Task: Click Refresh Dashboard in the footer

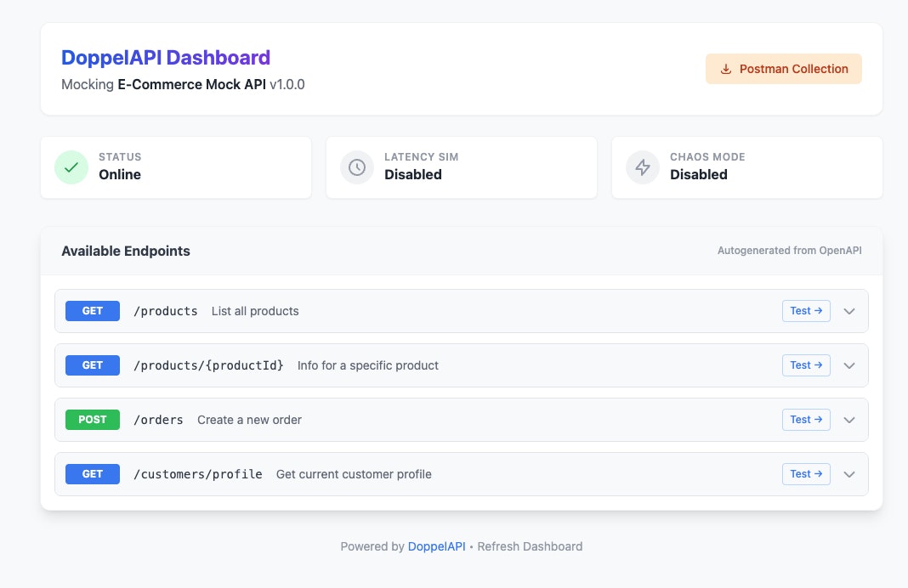Action: point(529,546)
